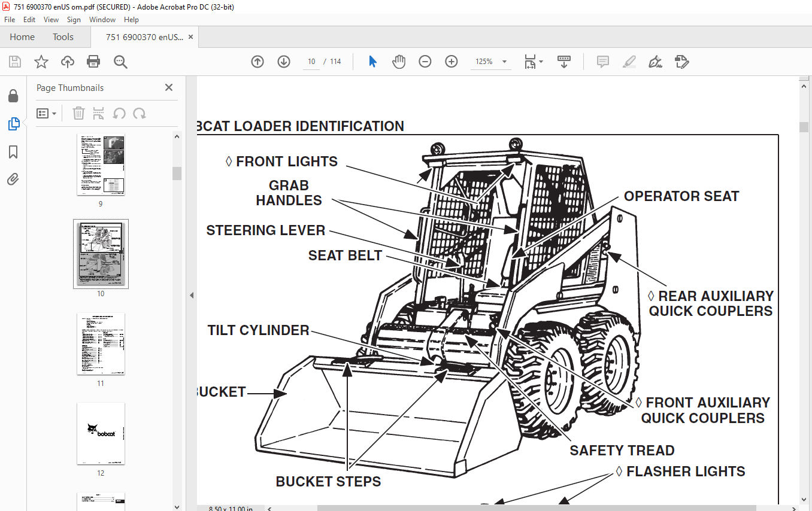
Task: Zoom in with the plus button
Action: pyautogui.click(x=452, y=62)
